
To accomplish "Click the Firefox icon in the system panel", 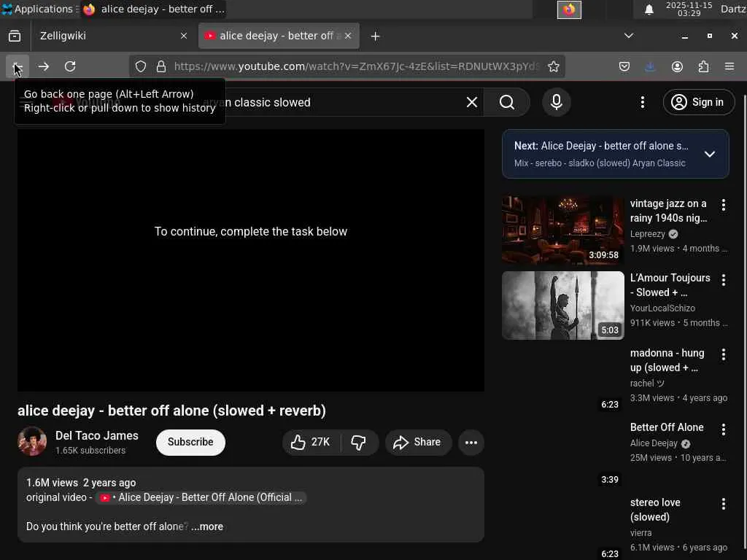I will 569,9.
